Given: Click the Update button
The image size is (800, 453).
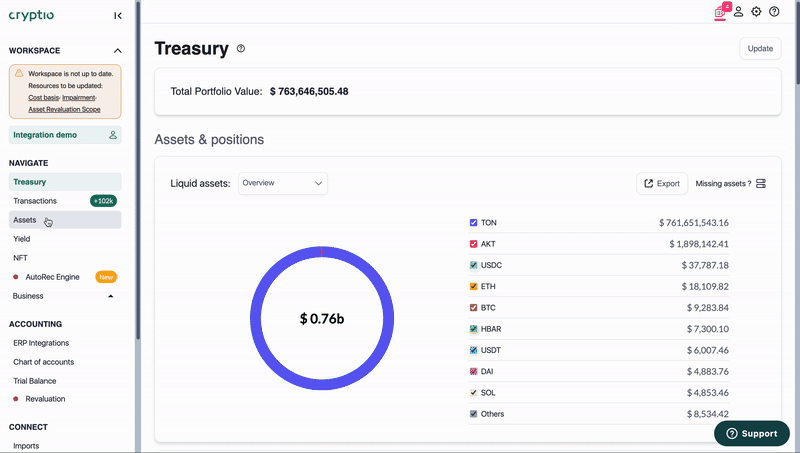Looking at the screenshot, I should coord(760,48).
